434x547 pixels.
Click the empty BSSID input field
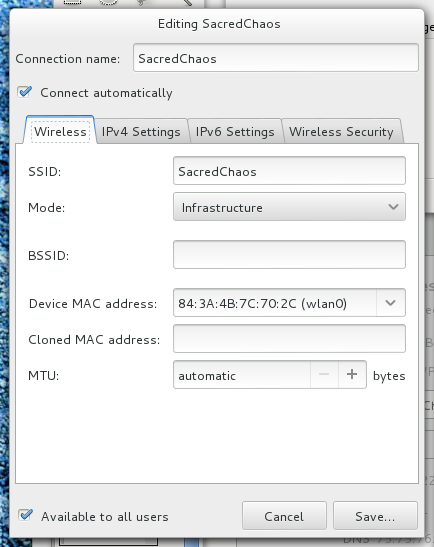(289, 254)
